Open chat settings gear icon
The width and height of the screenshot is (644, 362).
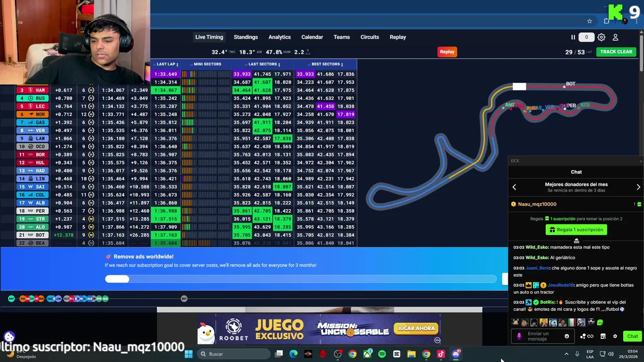tap(615, 336)
